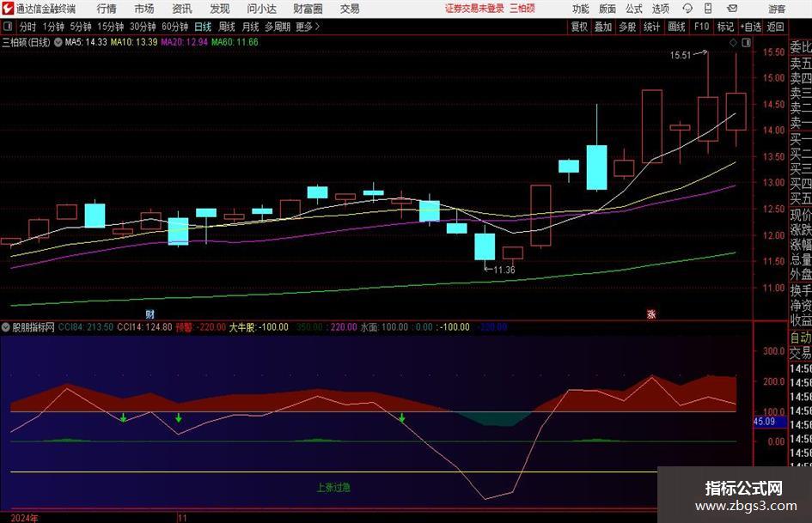The width and height of the screenshot is (812, 523).
Task: Open the 功能 menu
Action: [x=581, y=9]
